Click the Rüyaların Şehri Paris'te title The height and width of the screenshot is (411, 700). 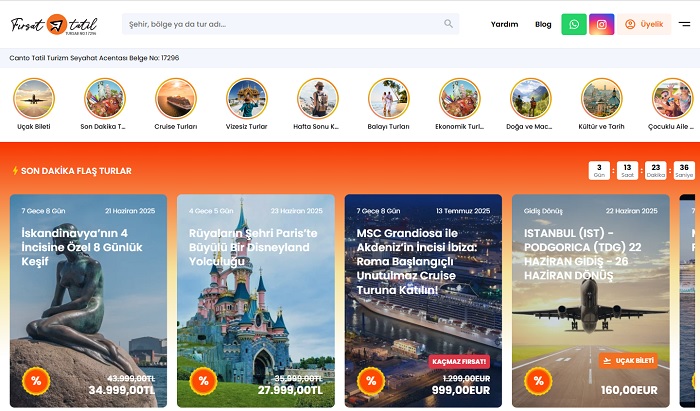253,247
